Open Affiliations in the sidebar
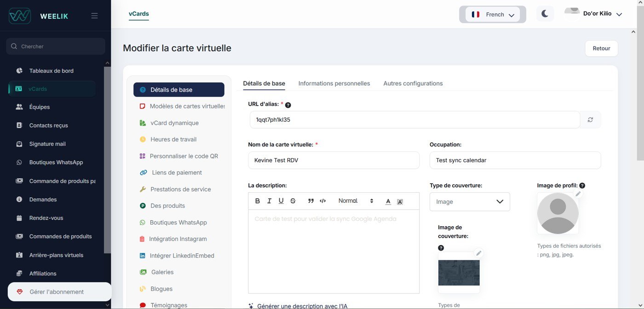This screenshot has height=309, width=644. click(43, 274)
